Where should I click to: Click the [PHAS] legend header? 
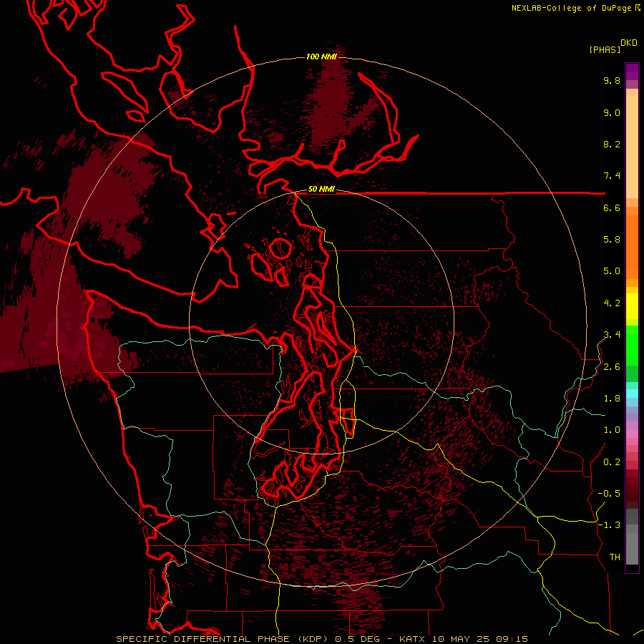(605, 49)
